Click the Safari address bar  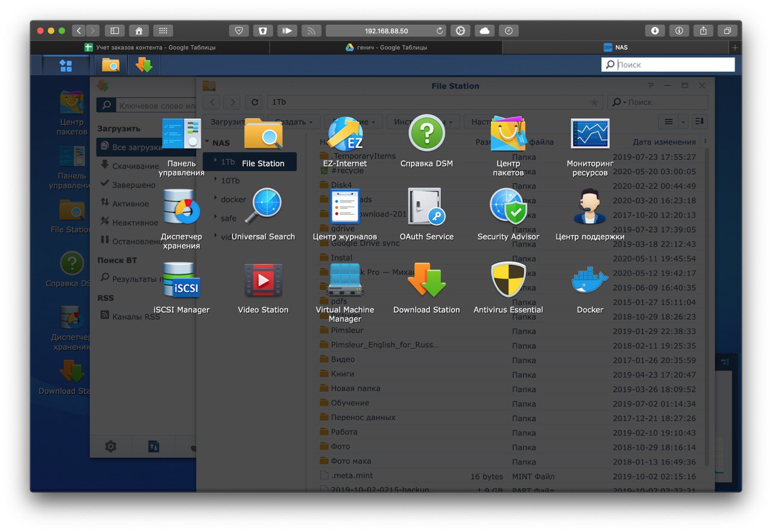(x=386, y=31)
